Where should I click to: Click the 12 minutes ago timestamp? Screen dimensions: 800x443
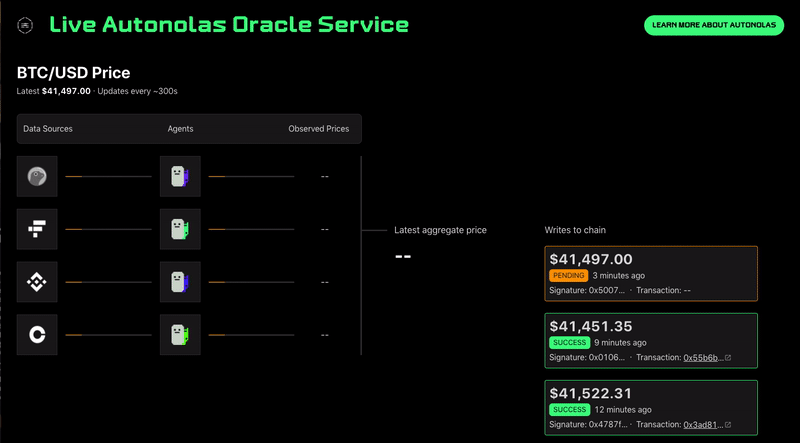click(x=623, y=410)
